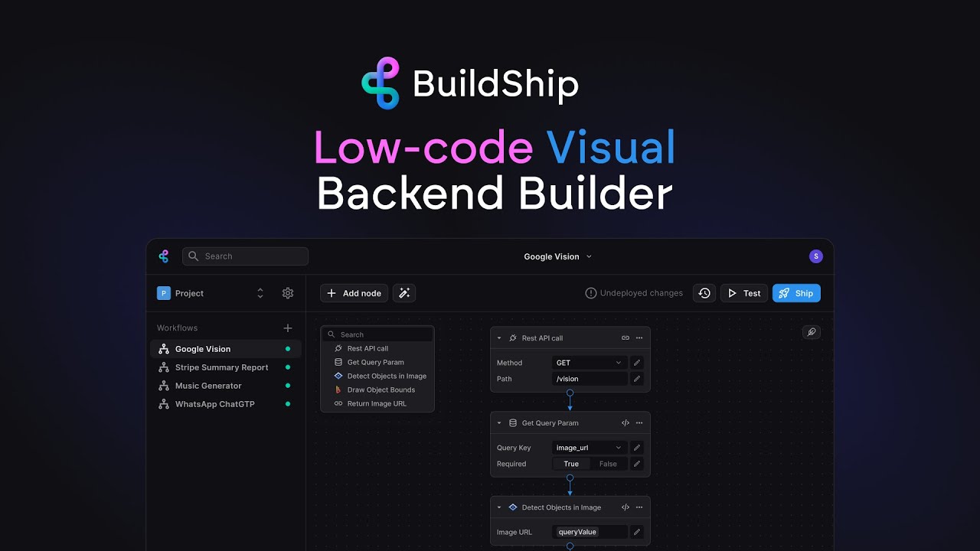Edit the Method field with pencil icon

(637, 363)
